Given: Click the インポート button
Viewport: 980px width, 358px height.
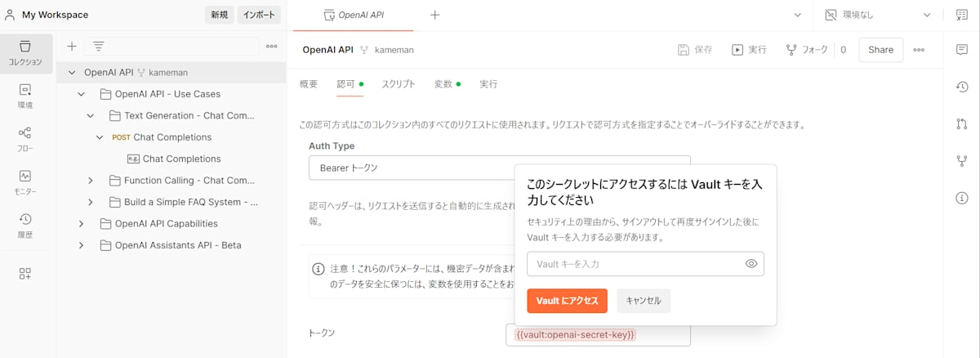Looking at the screenshot, I should pyautogui.click(x=259, y=15).
